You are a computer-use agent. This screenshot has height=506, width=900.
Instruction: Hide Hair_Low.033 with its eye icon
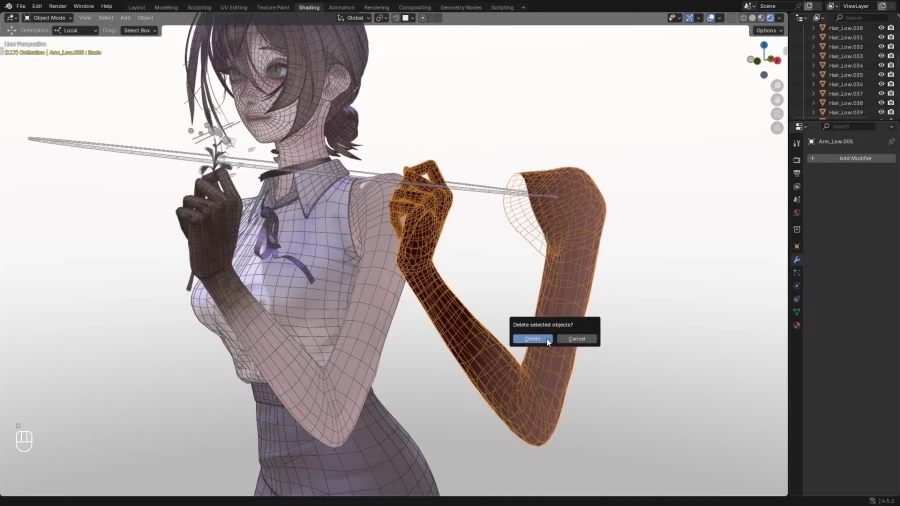881,56
